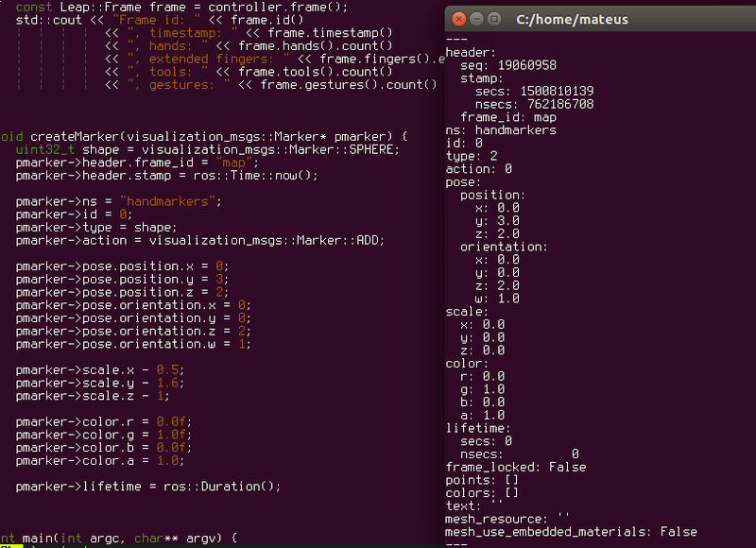Click the visualization_msgs::Marker::ADD action line
756x548 pixels.
pyautogui.click(x=198, y=240)
